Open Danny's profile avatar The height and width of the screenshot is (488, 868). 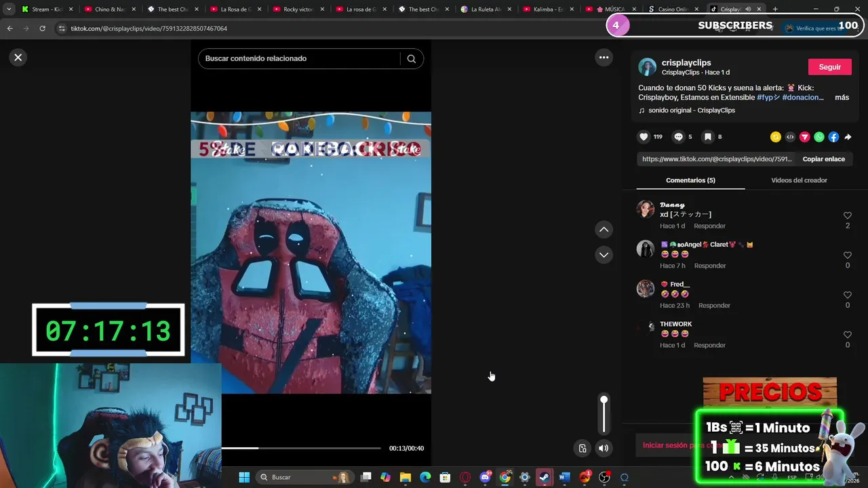646,209
